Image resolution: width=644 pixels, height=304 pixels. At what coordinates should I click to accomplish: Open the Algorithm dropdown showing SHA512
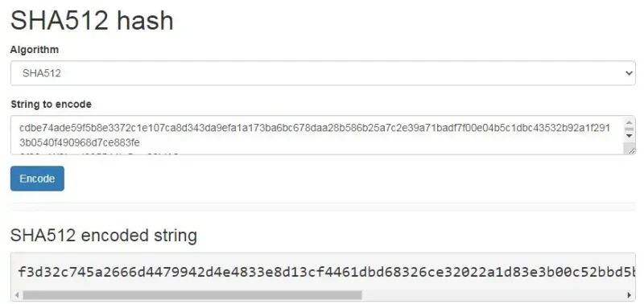point(323,73)
